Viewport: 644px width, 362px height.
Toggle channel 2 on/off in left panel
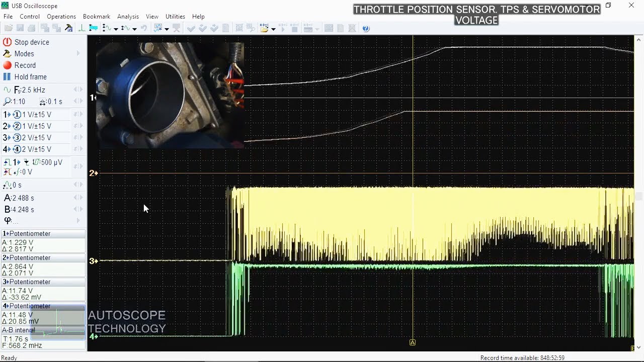click(x=17, y=126)
